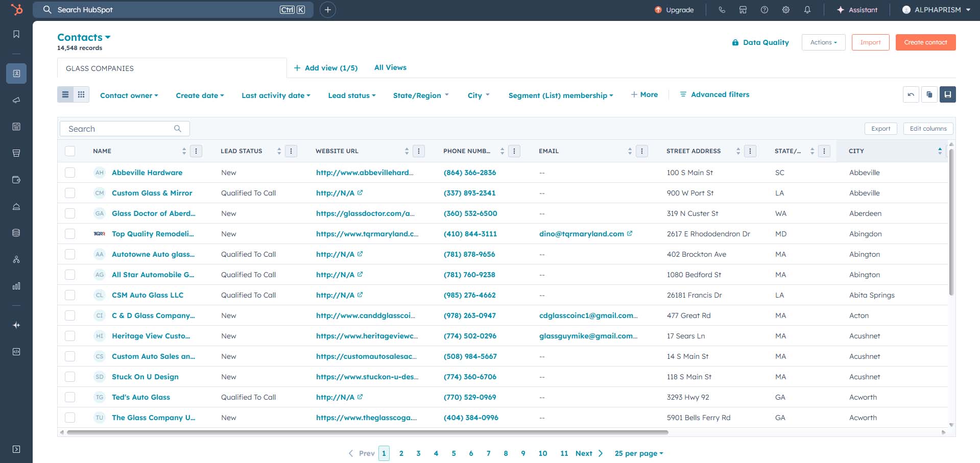This screenshot has height=463, width=980.
Task: Open Contact owner filter dropdown
Action: [129, 95]
